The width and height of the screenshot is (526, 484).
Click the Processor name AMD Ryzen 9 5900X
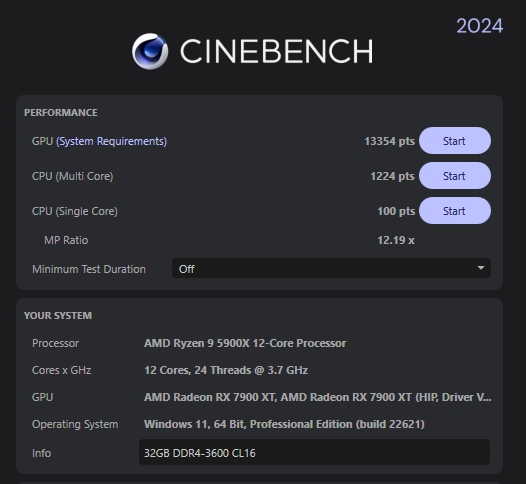click(x=245, y=343)
